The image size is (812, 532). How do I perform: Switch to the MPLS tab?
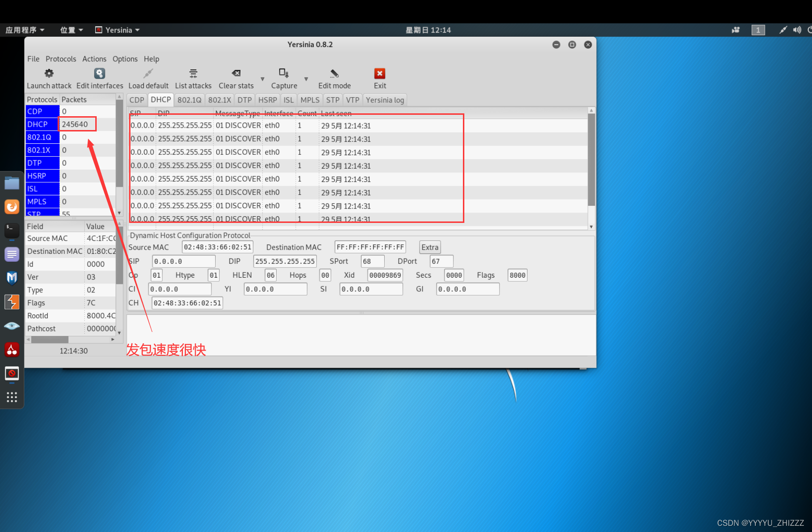[x=310, y=100]
